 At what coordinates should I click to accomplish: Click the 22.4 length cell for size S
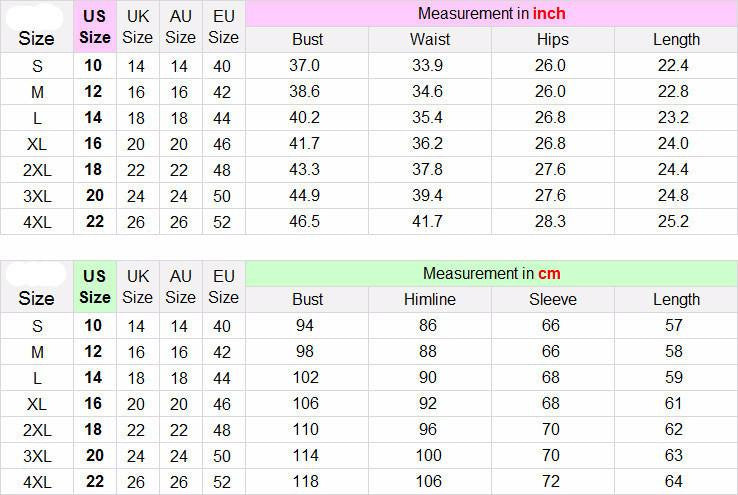coord(673,66)
